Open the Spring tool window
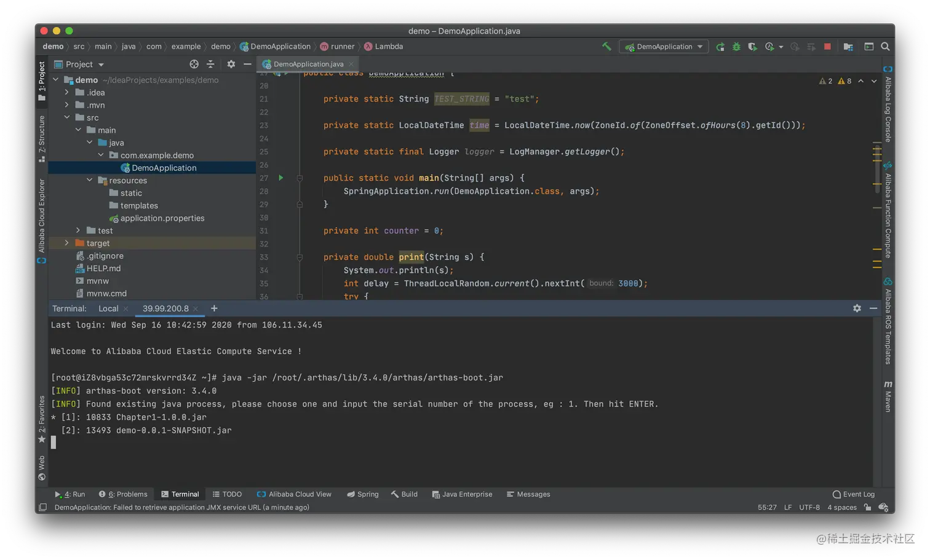This screenshot has height=560, width=930. click(x=362, y=494)
